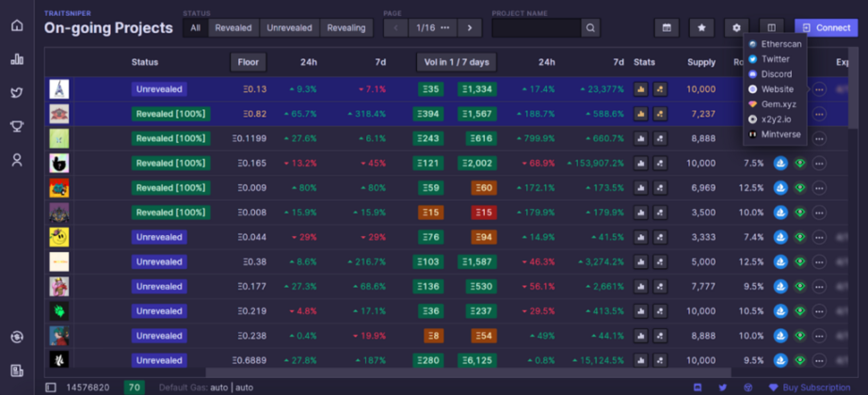Click the Twitter bird icon in sidebar
The image size is (868, 395).
click(x=17, y=93)
